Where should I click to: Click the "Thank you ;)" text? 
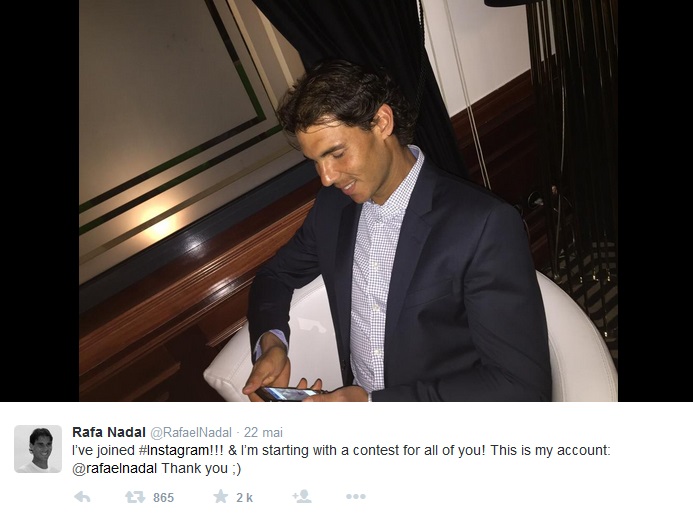pyautogui.click(x=201, y=468)
